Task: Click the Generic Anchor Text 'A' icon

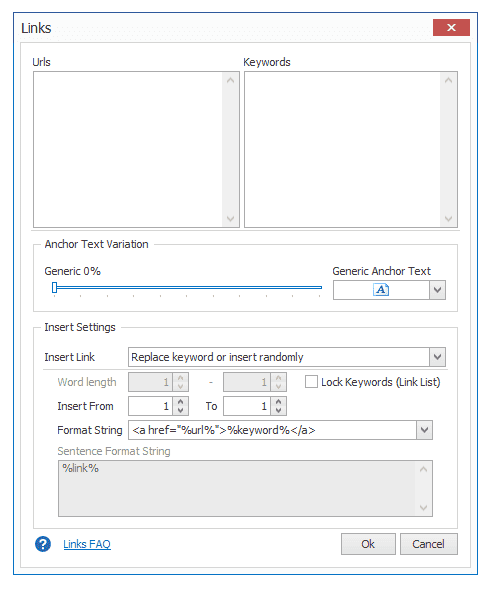Action: [x=381, y=290]
